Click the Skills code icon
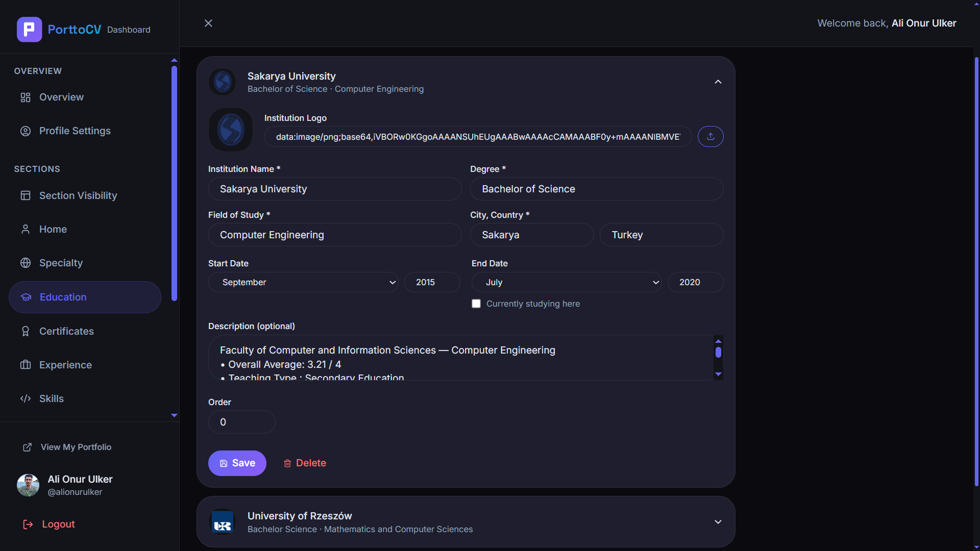The image size is (980, 551). point(26,398)
